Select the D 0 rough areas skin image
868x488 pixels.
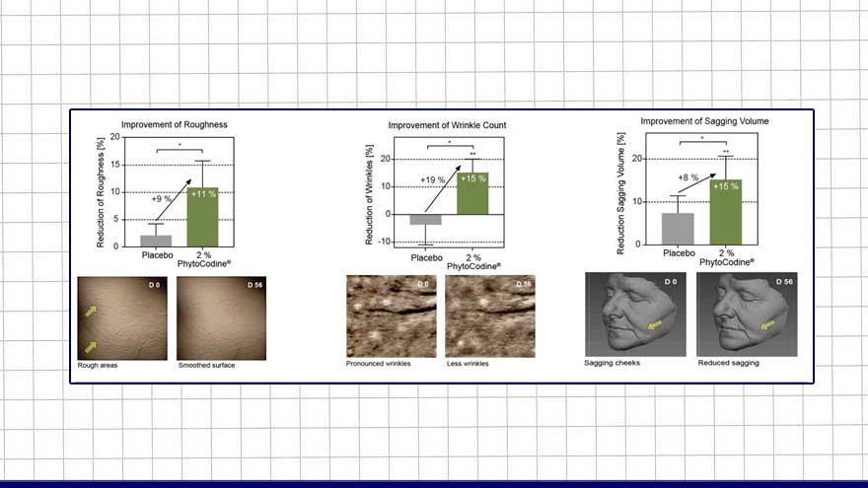click(x=122, y=318)
